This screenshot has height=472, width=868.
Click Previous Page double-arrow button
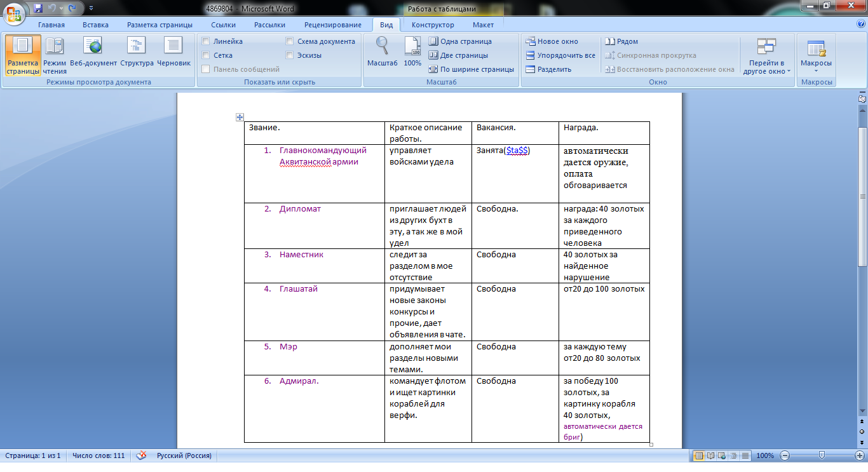coord(862,421)
